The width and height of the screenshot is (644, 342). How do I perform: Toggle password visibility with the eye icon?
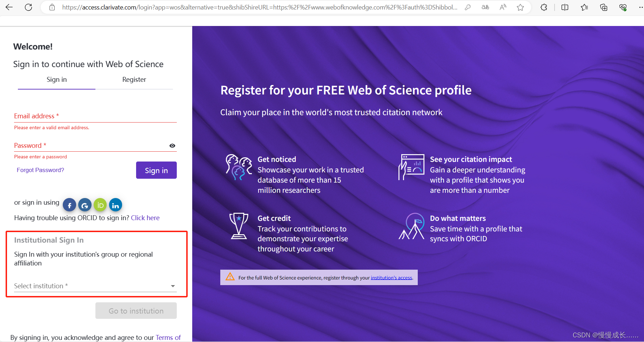[172, 145]
